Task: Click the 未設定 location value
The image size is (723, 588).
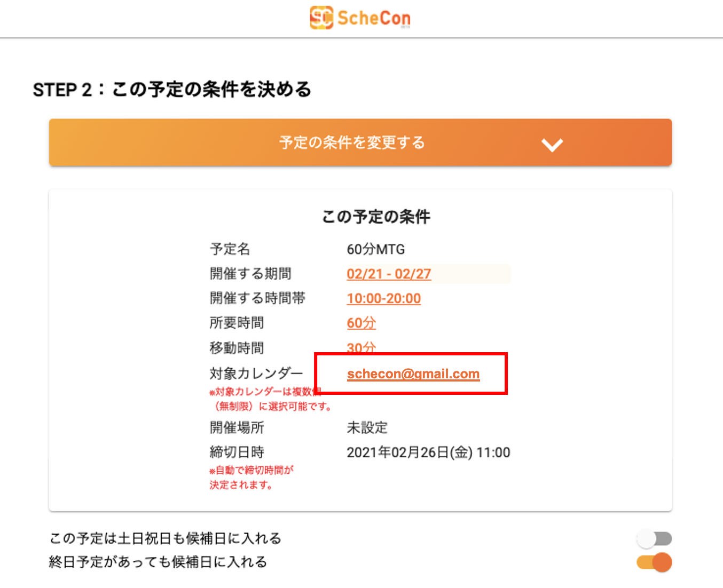Action: click(x=367, y=427)
